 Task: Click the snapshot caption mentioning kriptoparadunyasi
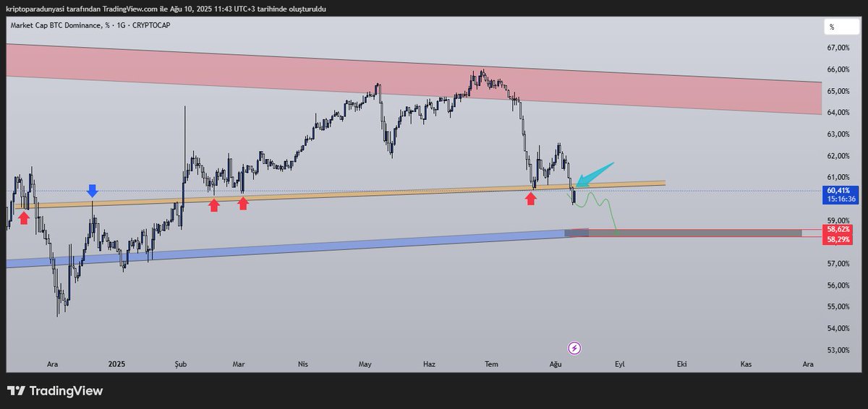click(166, 9)
